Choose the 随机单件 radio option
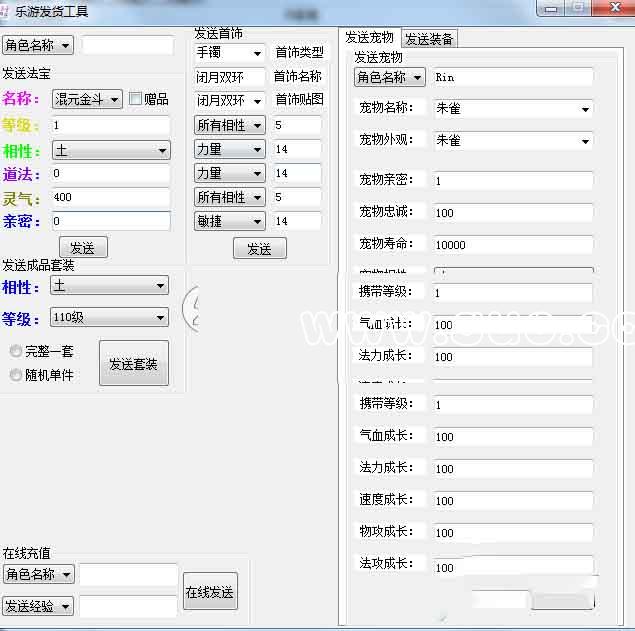 tap(16, 375)
